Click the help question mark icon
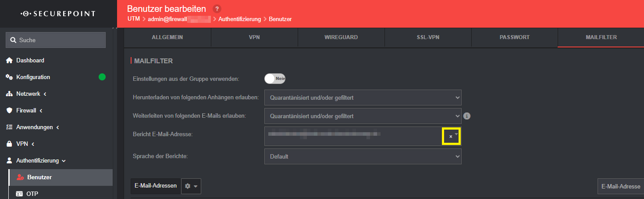Viewport: 644px width, 199px height. [x=216, y=9]
